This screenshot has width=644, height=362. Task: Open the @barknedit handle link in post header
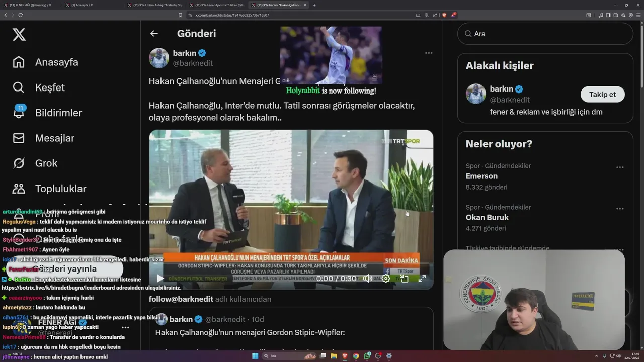click(193, 63)
